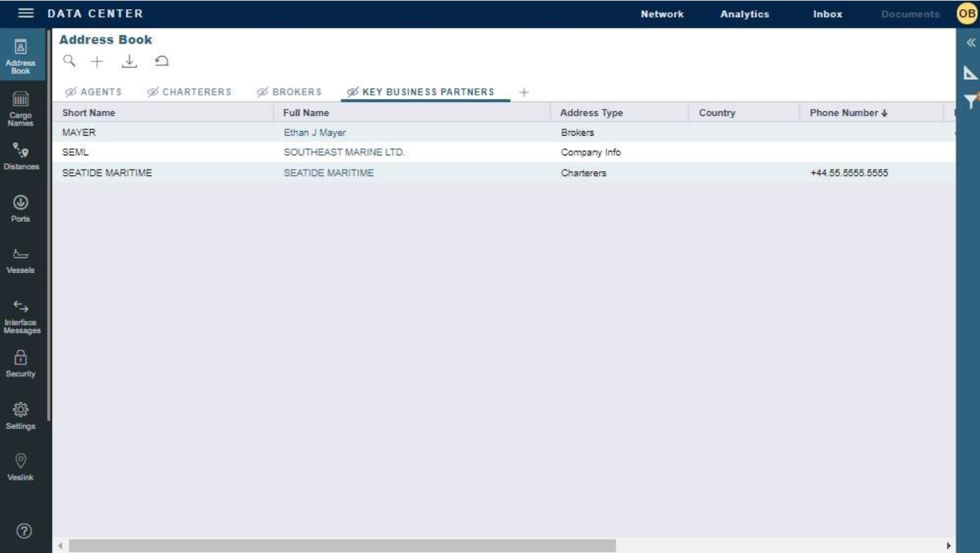Viewport: 980px width, 553px height.
Task: Toggle visibility on the AGENTS tab
Action: (x=69, y=91)
